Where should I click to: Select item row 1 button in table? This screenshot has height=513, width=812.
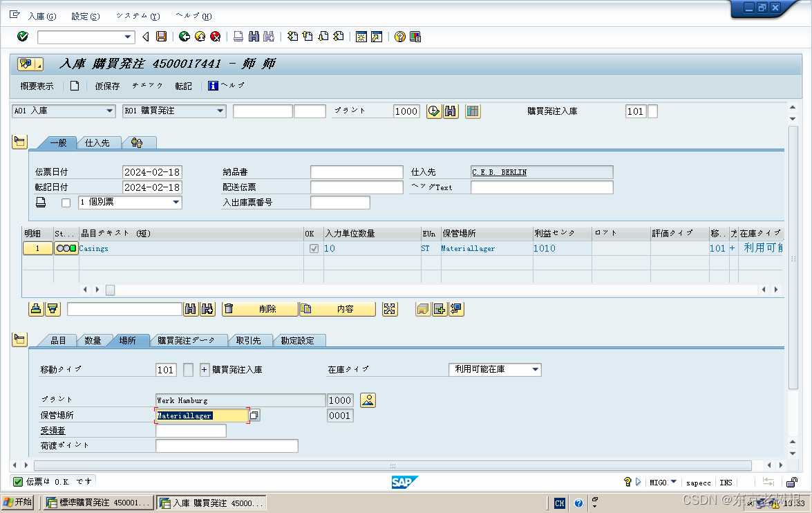pos(38,248)
